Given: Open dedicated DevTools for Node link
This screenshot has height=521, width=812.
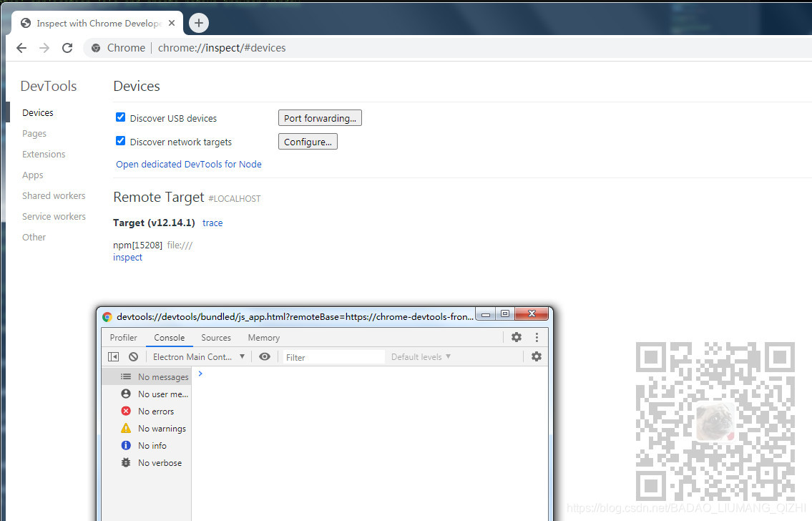Looking at the screenshot, I should coord(188,164).
